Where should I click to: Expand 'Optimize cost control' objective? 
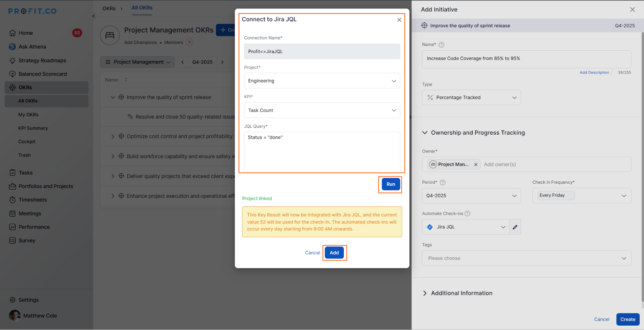[x=113, y=136]
